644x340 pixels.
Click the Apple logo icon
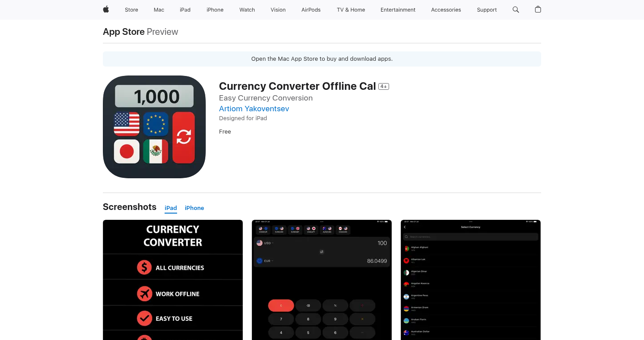coord(106,9)
